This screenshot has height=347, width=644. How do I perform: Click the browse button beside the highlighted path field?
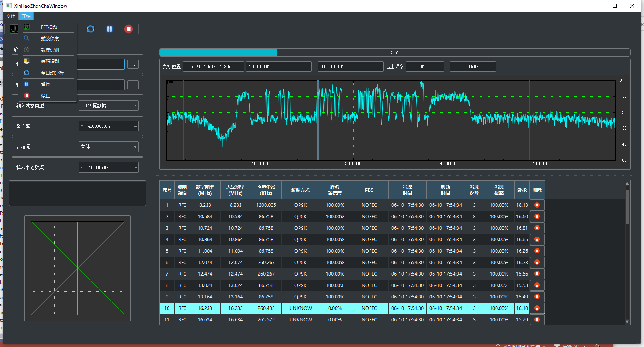[133, 65]
